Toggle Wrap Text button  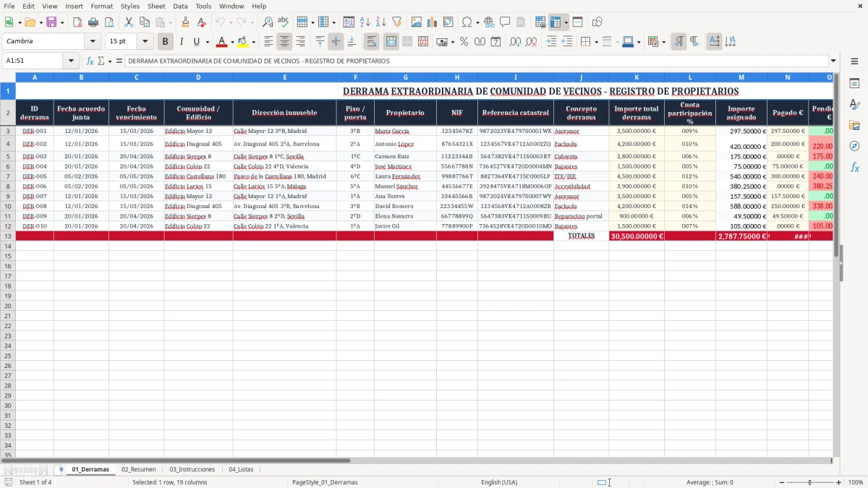pos(371,41)
